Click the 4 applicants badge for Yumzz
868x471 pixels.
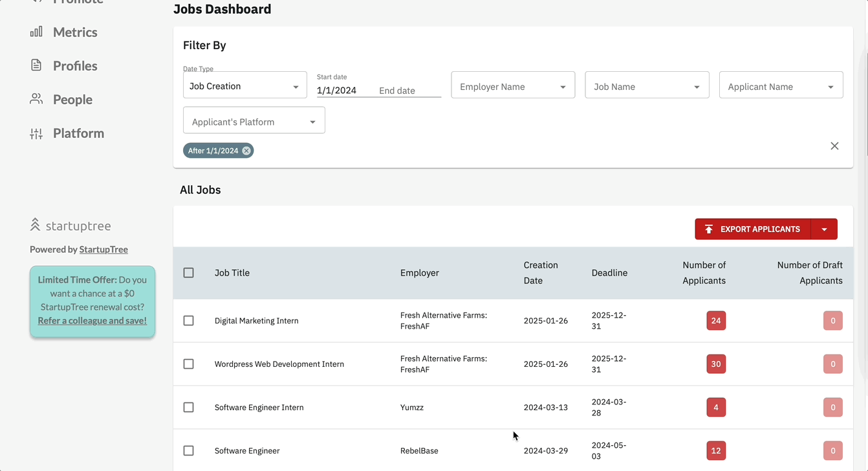point(716,408)
